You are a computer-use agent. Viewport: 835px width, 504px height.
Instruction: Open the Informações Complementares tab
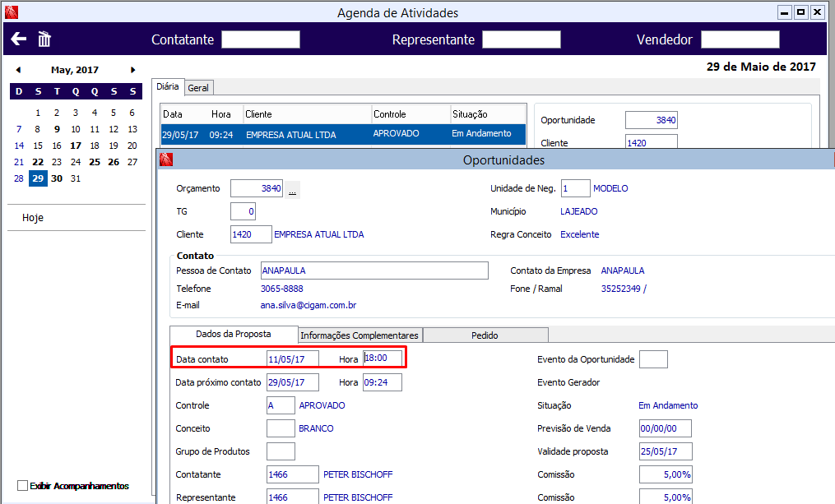(x=360, y=335)
